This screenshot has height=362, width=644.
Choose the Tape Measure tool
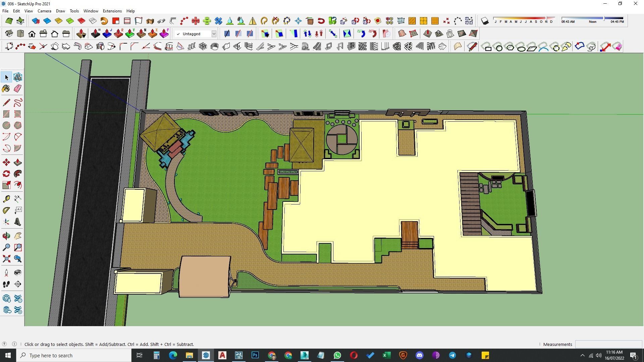6,199
